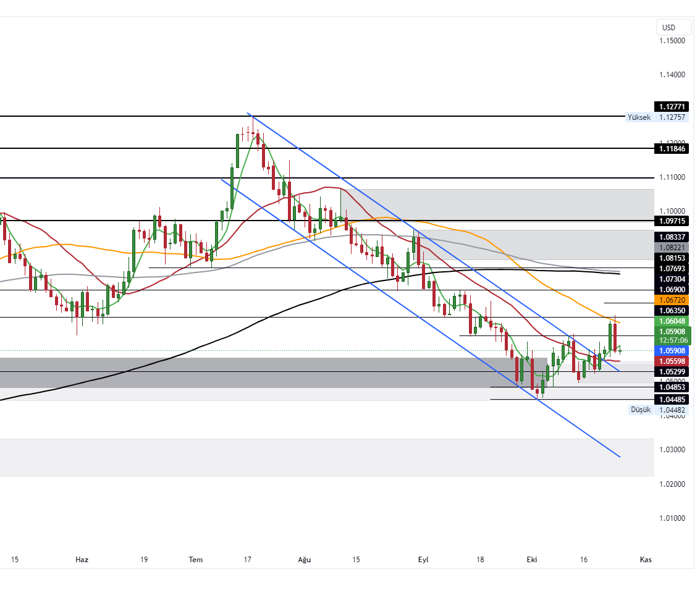Click the green price label 1.05908
Screen dimensions: 700x590
pyautogui.click(x=673, y=331)
